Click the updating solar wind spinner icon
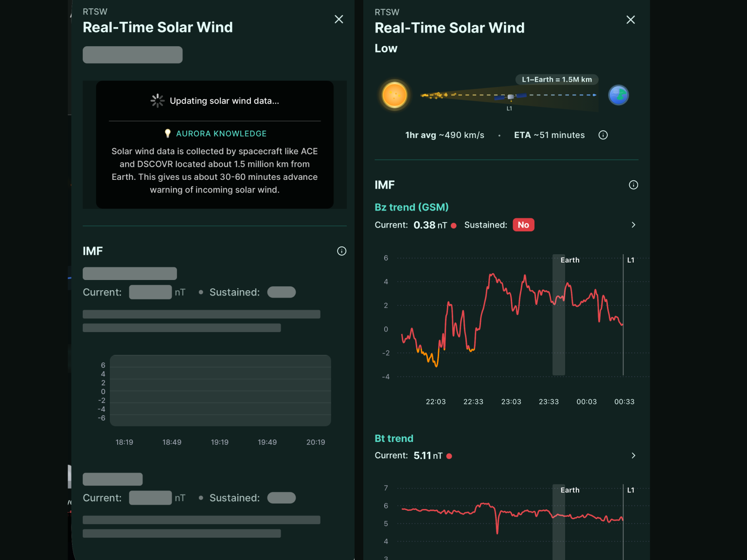The height and width of the screenshot is (560, 747). (x=157, y=101)
